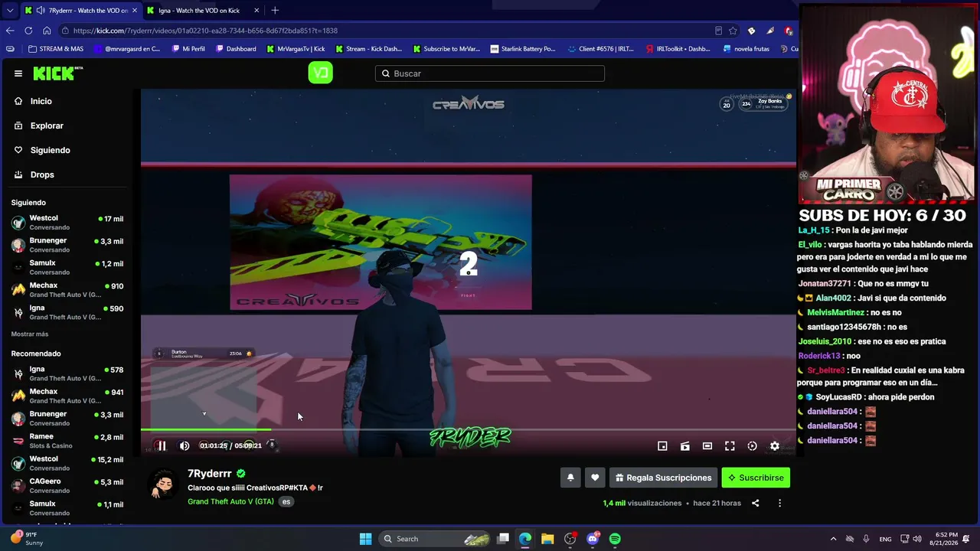
Task: Open the IRLToolkit Dashboard bookmark
Action: (678, 49)
